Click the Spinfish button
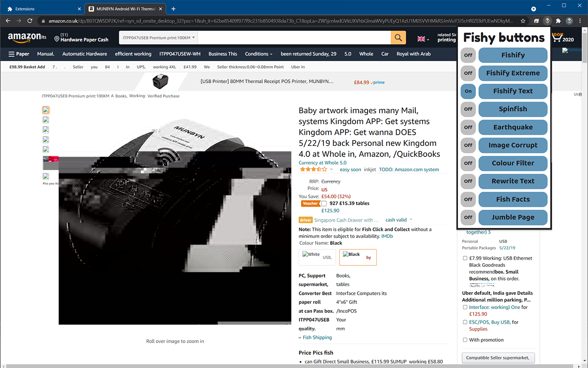 point(513,109)
